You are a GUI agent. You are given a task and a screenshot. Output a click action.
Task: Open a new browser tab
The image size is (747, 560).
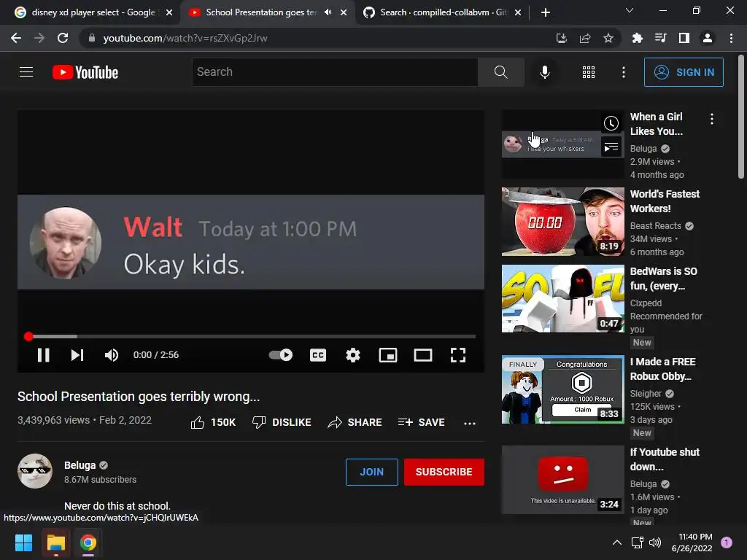pyautogui.click(x=546, y=12)
